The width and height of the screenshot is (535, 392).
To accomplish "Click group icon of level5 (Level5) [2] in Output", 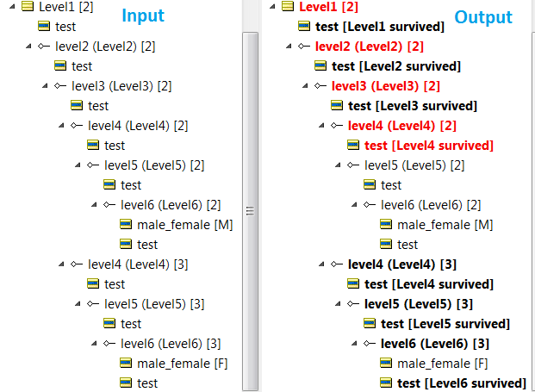I will [x=353, y=165].
